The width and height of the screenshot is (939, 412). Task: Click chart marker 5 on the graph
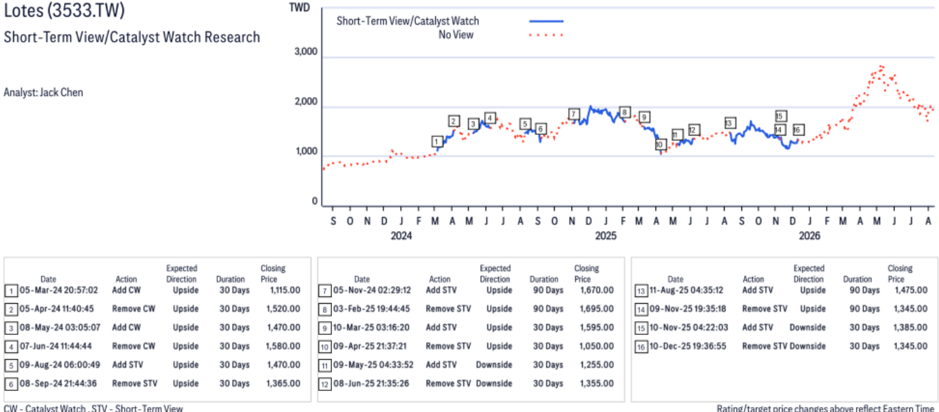(525, 124)
